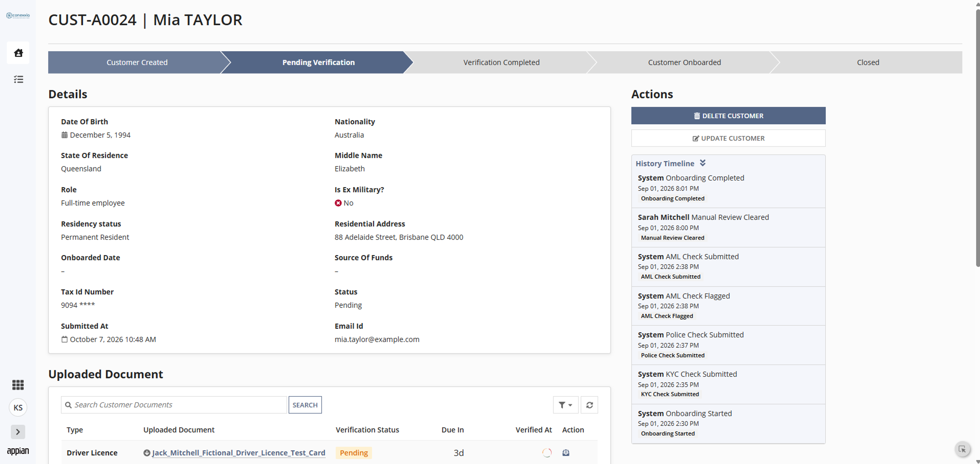Select the Customer Created milestone
The width and height of the screenshot is (980, 464).
coord(137,62)
